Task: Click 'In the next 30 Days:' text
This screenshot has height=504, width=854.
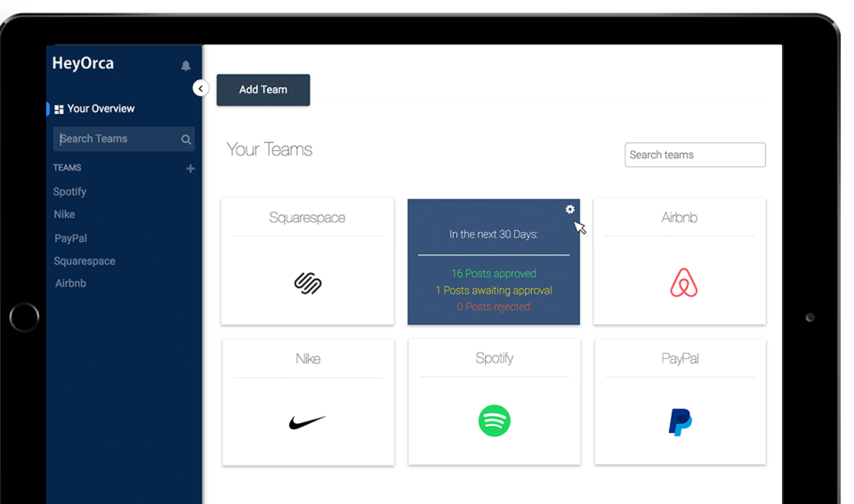Action: click(494, 235)
